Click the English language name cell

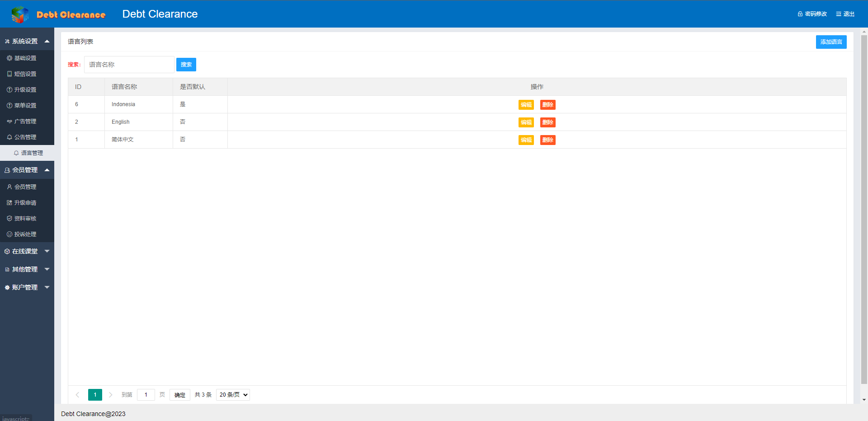click(x=139, y=122)
